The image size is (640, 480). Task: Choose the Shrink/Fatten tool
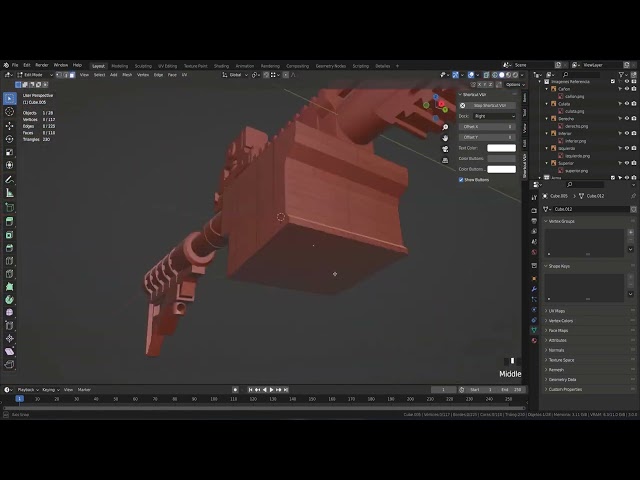coord(10,338)
